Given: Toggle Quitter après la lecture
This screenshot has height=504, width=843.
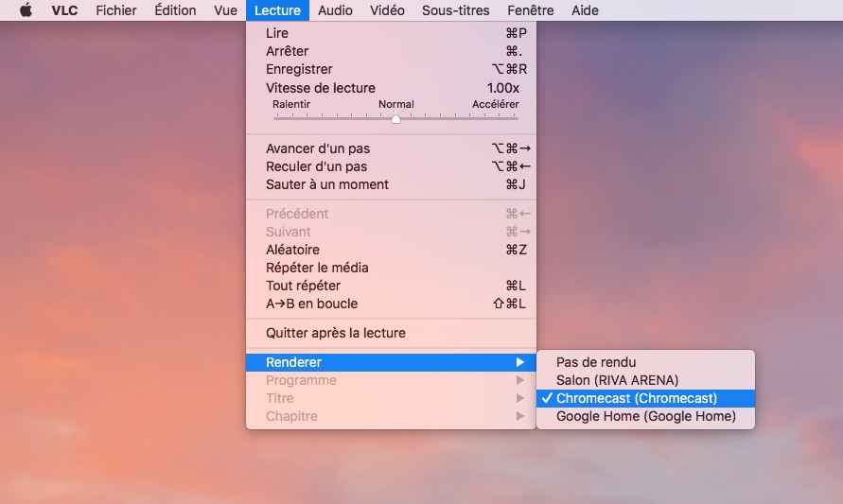Looking at the screenshot, I should pyautogui.click(x=391, y=333).
